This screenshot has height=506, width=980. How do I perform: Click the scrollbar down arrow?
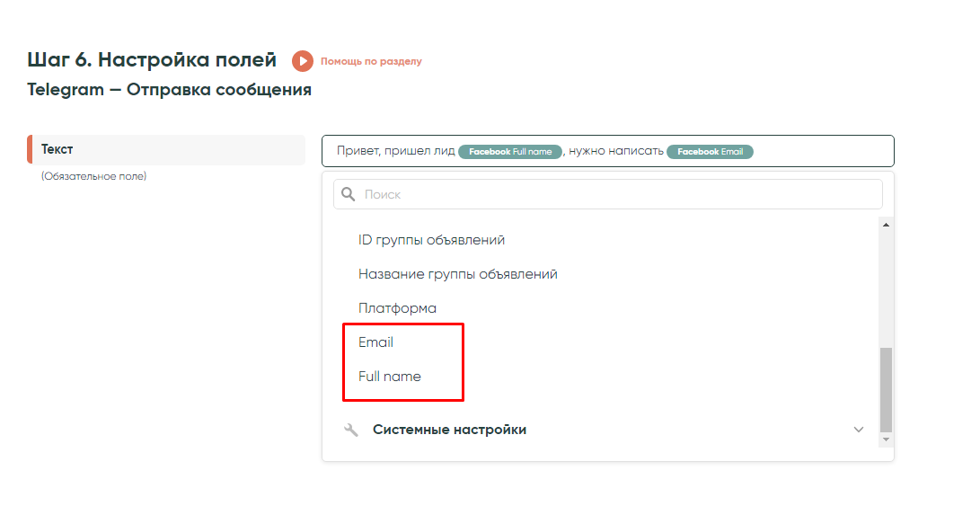pos(886,439)
